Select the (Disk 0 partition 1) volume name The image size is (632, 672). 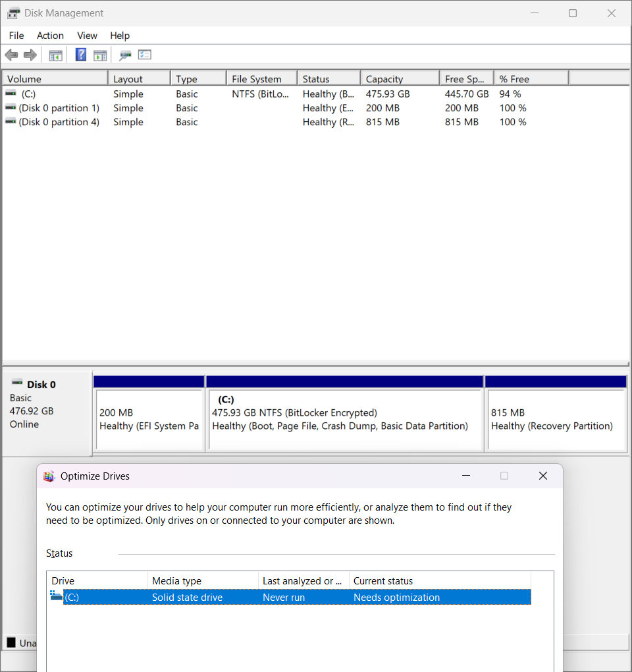click(59, 108)
